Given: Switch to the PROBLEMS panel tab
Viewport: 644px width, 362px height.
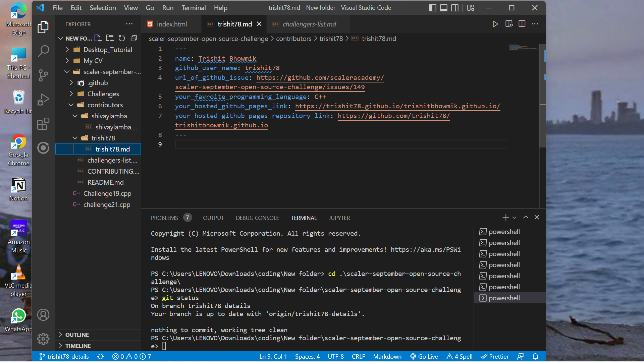Looking at the screenshot, I should 164,218.
